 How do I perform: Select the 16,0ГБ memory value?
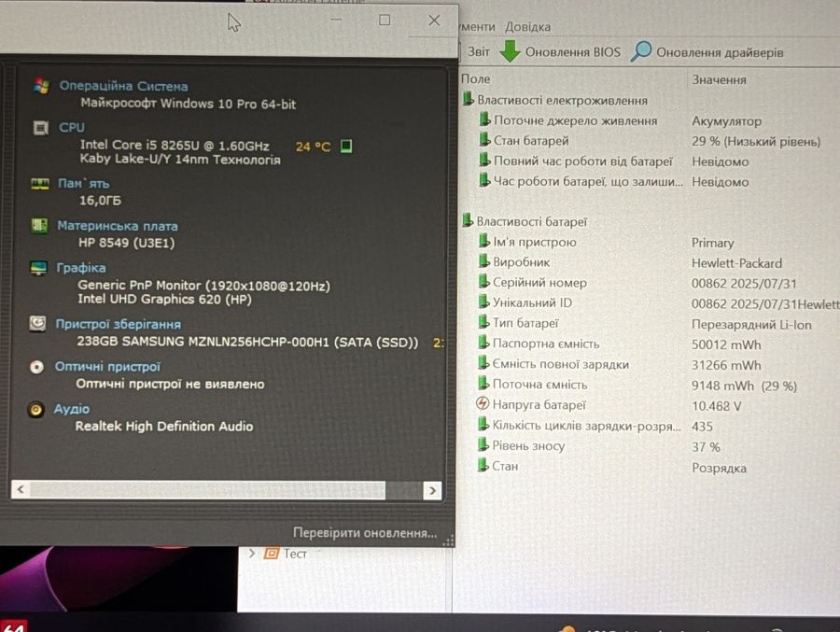click(x=100, y=201)
